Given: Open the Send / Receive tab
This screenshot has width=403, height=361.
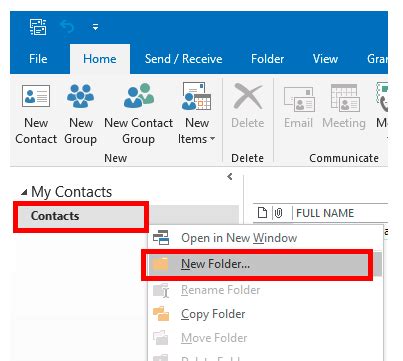Looking at the screenshot, I should [x=183, y=59].
